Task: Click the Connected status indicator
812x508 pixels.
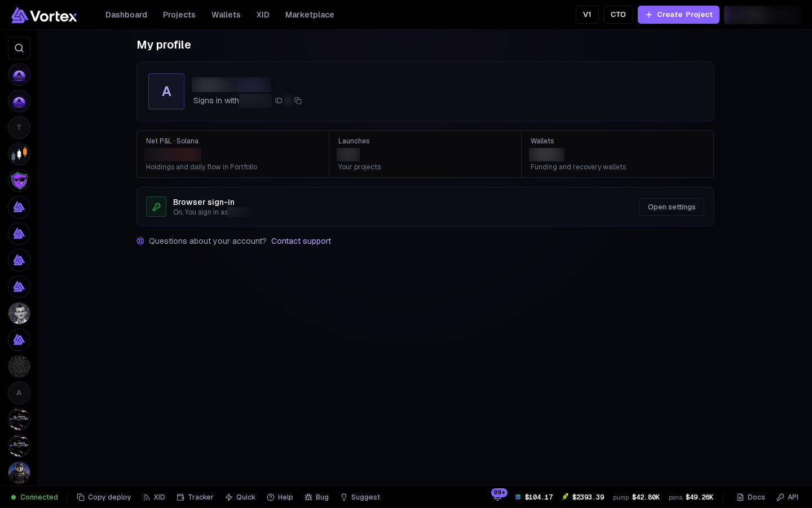Action: tap(34, 497)
